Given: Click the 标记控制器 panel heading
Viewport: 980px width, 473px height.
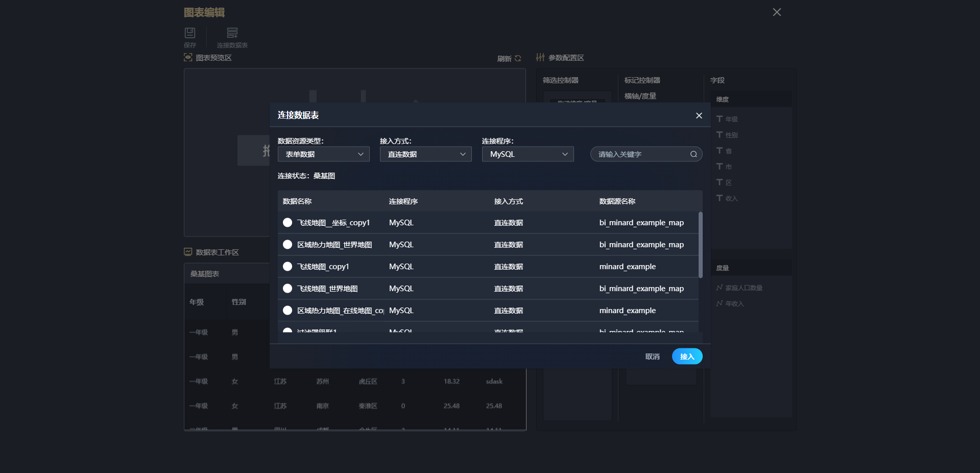Looking at the screenshot, I should click(642, 80).
